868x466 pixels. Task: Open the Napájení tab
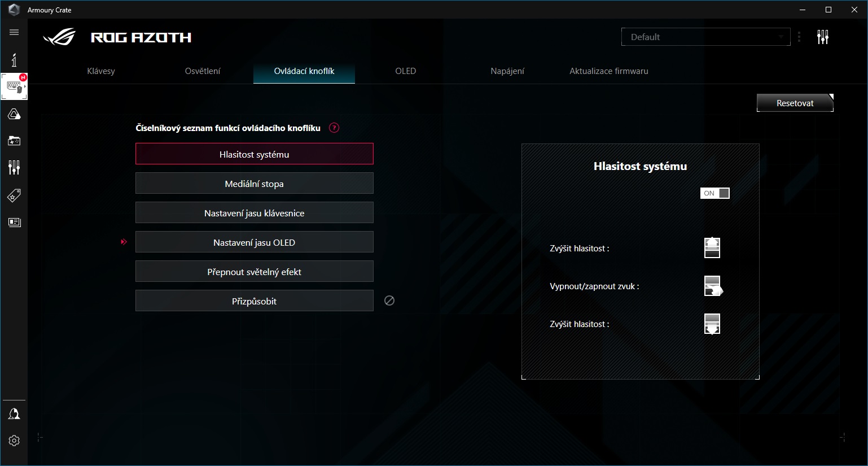507,71
